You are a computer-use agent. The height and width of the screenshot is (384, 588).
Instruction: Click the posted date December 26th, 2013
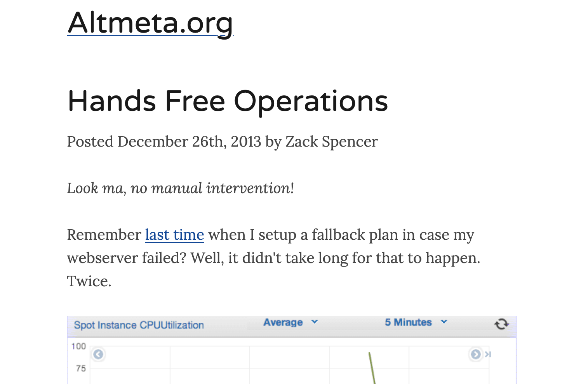pos(190,142)
